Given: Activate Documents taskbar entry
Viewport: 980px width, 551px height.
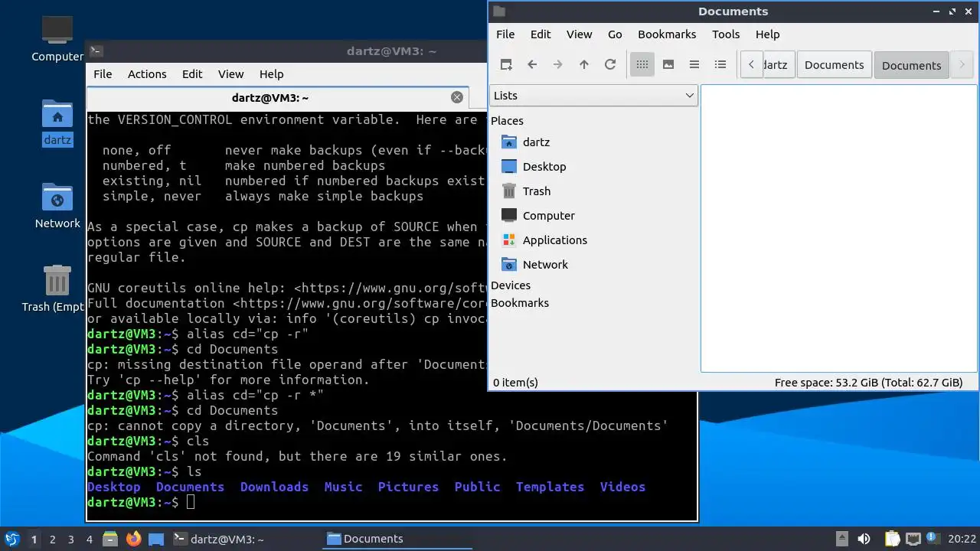Looking at the screenshot, I should coord(398,539).
